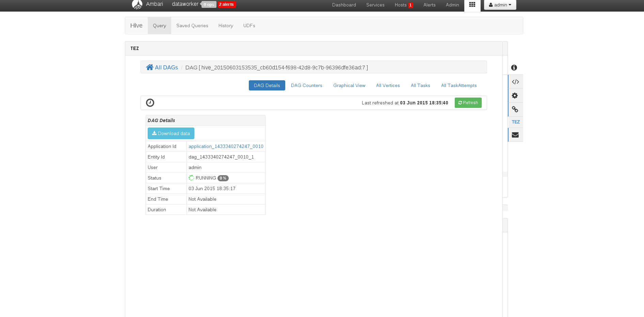Select the DAG Details tab
This screenshot has height=317, width=644.
click(267, 85)
